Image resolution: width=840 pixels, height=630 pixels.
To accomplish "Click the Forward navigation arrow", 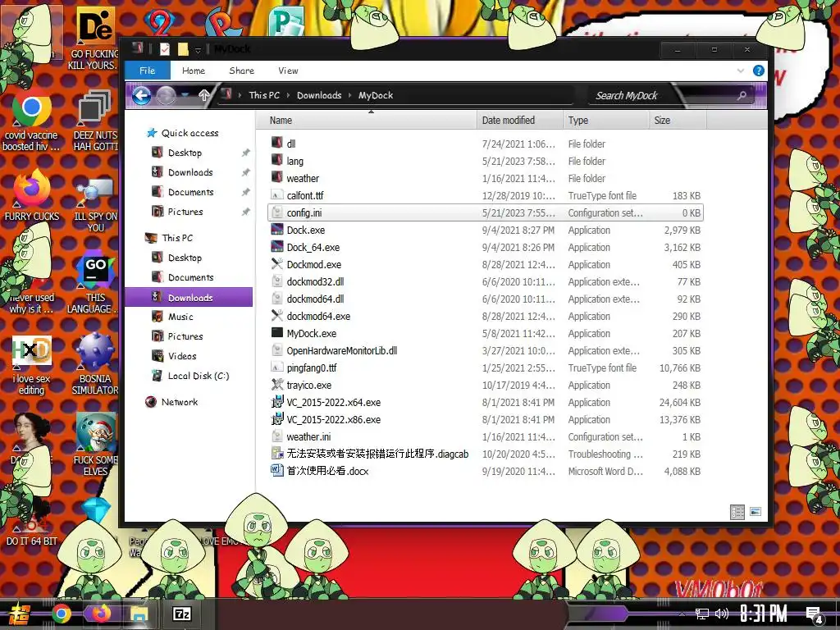I will [x=166, y=96].
